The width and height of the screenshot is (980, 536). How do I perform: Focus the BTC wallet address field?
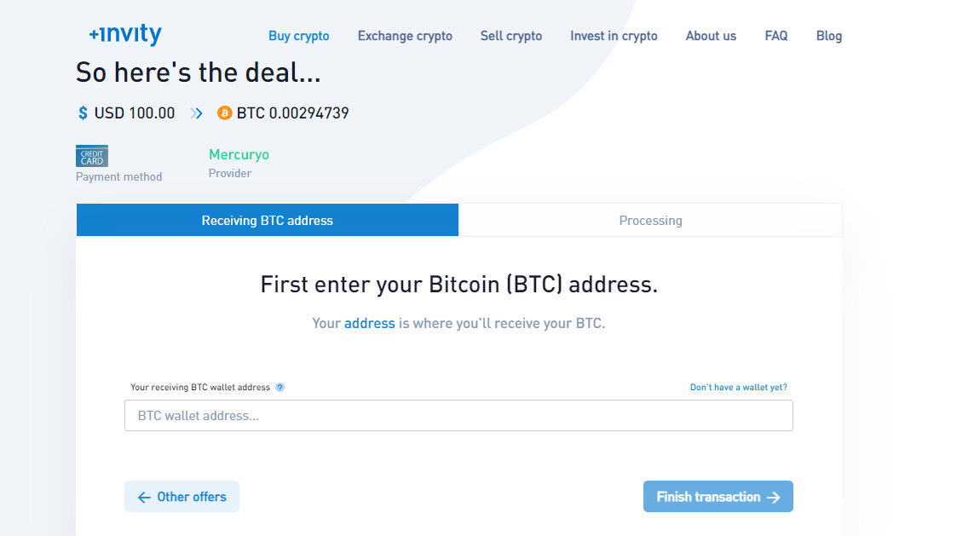458,416
